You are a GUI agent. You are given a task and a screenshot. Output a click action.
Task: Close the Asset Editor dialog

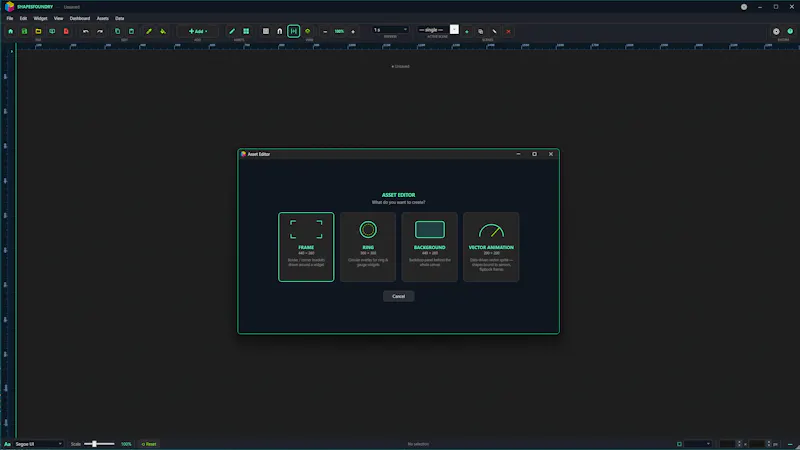click(x=551, y=154)
